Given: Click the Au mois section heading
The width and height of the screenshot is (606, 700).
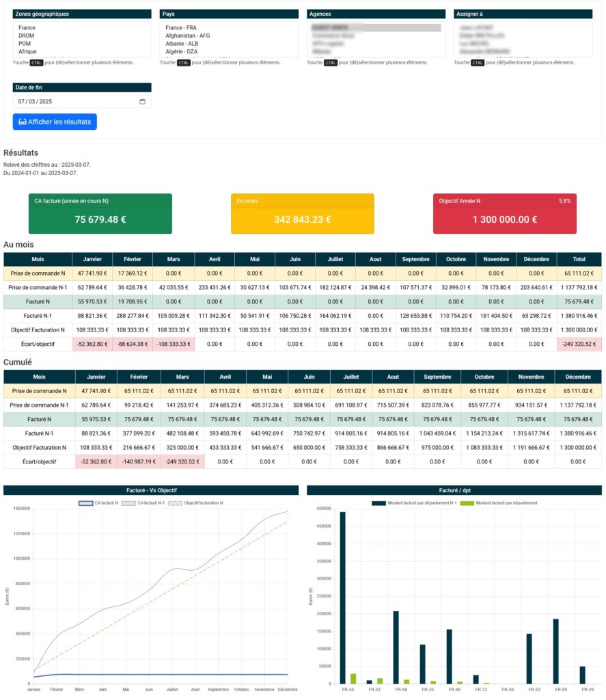Looking at the screenshot, I should [18, 245].
